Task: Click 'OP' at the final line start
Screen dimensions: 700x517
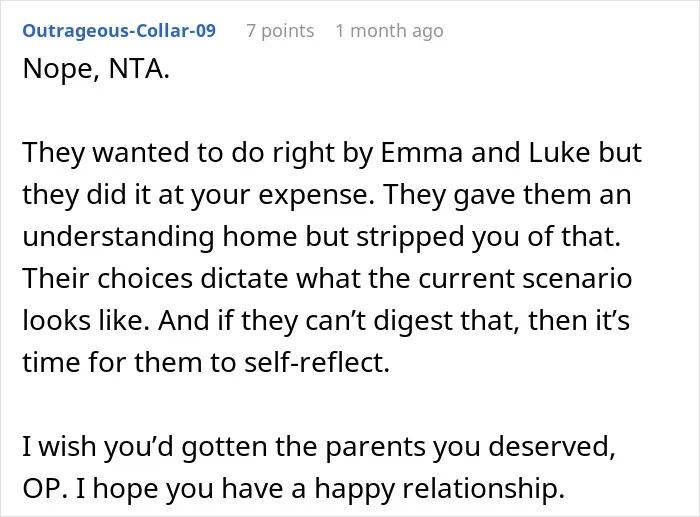Action: (x=44, y=488)
